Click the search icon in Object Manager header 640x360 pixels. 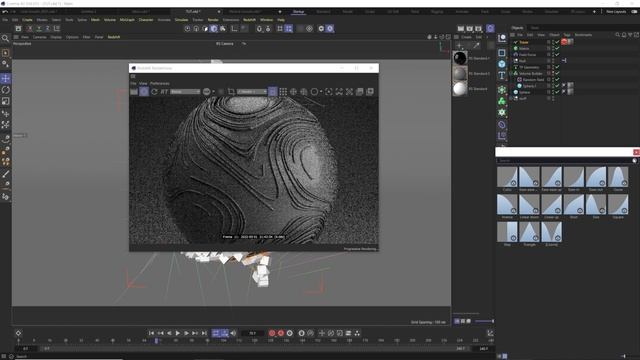[618, 35]
